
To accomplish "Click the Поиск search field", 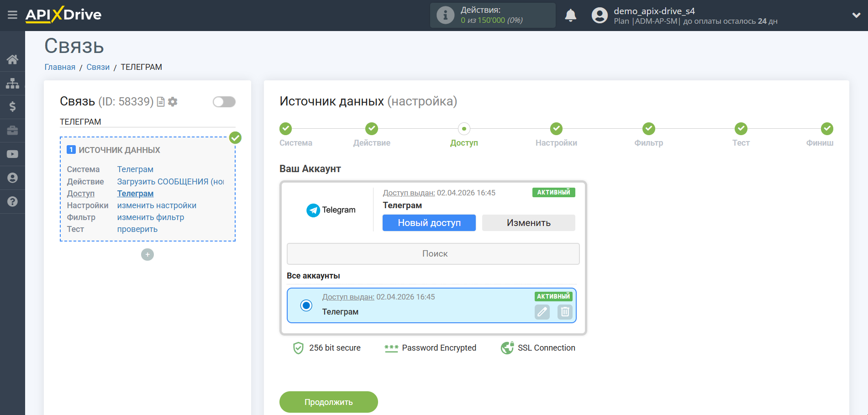I will 432,254.
